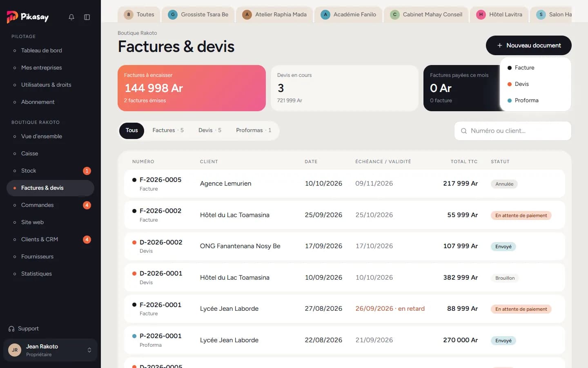588x368 pixels.
Task: Select the Tous filter tab
Action: (131, 130)
